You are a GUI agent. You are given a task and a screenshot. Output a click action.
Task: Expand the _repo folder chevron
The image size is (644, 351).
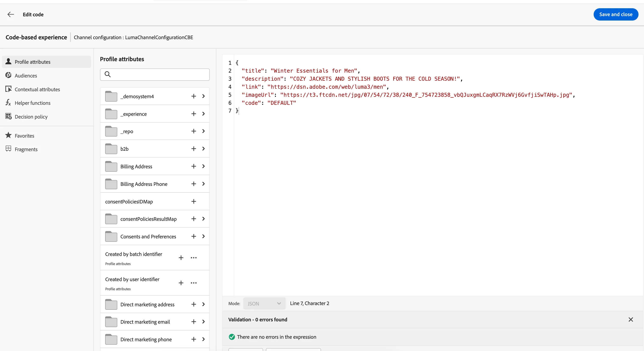[204, 131]
